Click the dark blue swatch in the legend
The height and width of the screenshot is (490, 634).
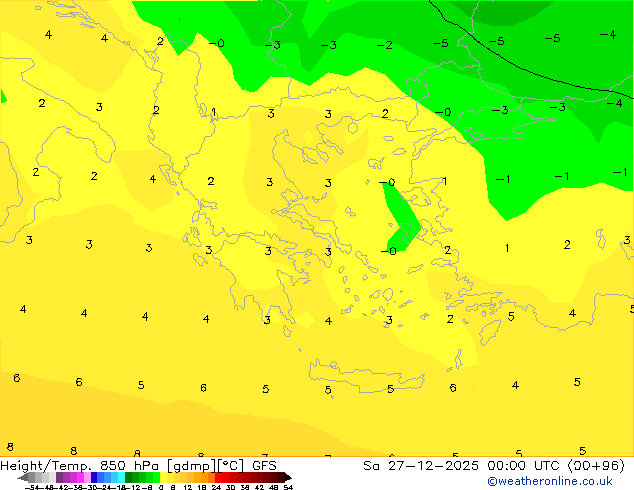click(94, 477)
